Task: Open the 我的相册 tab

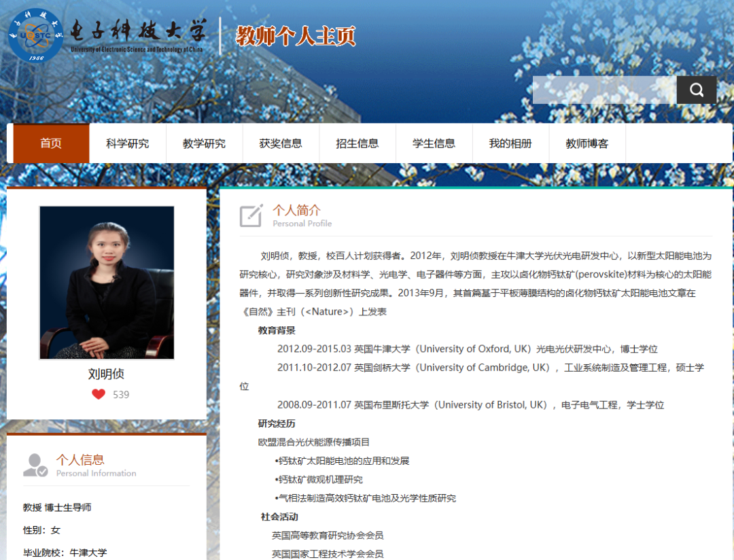Action: 510,143
